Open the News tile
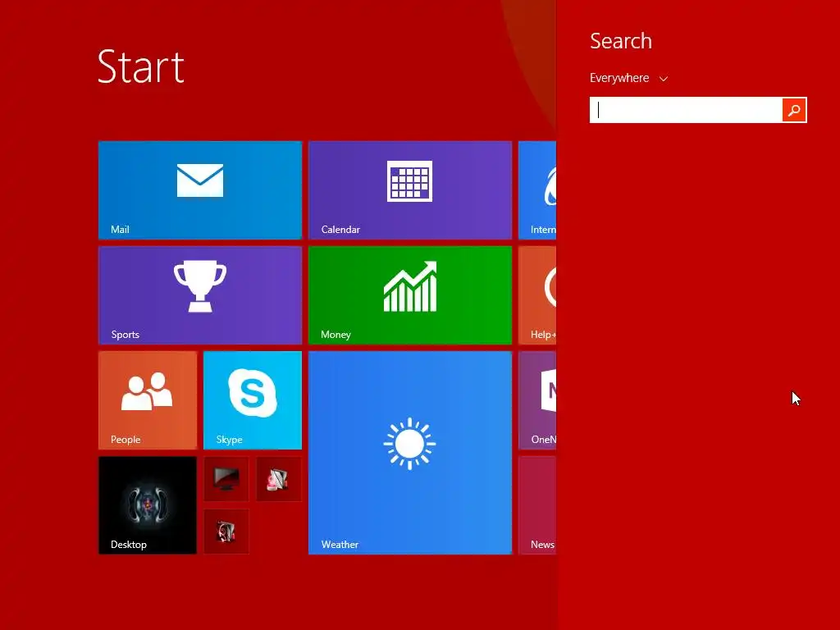The image size is (840, 630). (x=537, y=504)
